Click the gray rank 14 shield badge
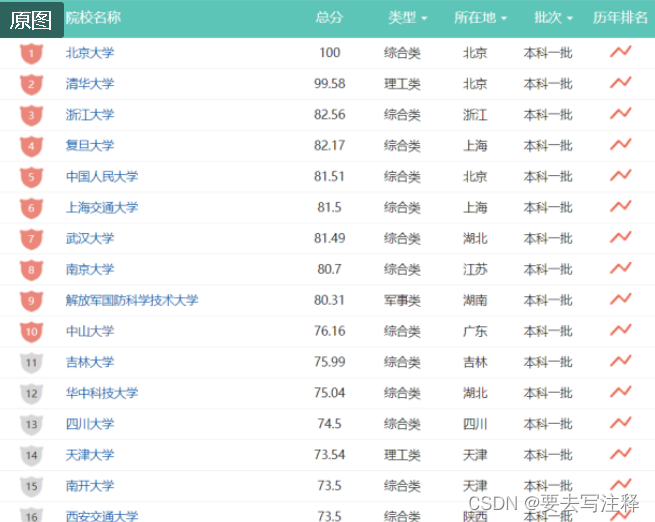This screenshot has width=655, height=522. [31, 455]
